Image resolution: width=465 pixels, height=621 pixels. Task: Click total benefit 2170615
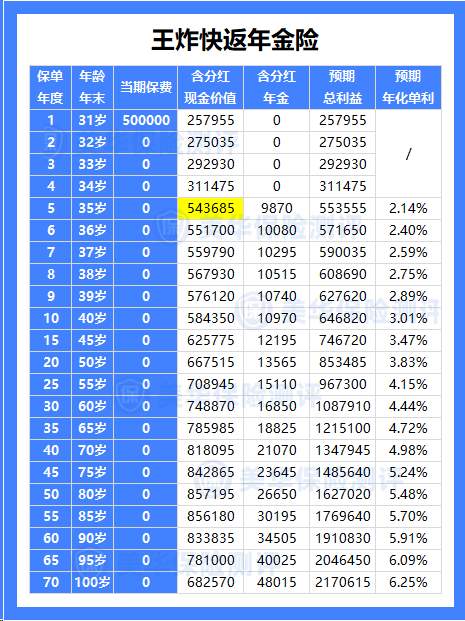[x=342, y=582]
